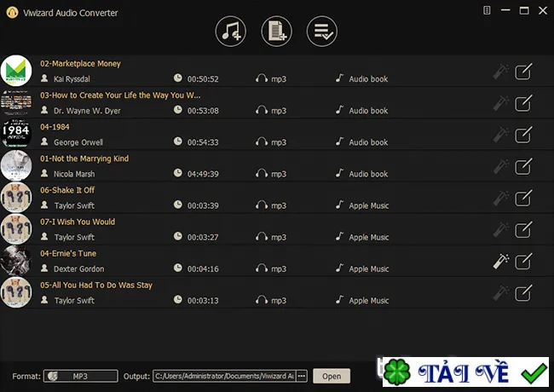Open the converted list icon
554x392 pixels.
tap(322, 32)
